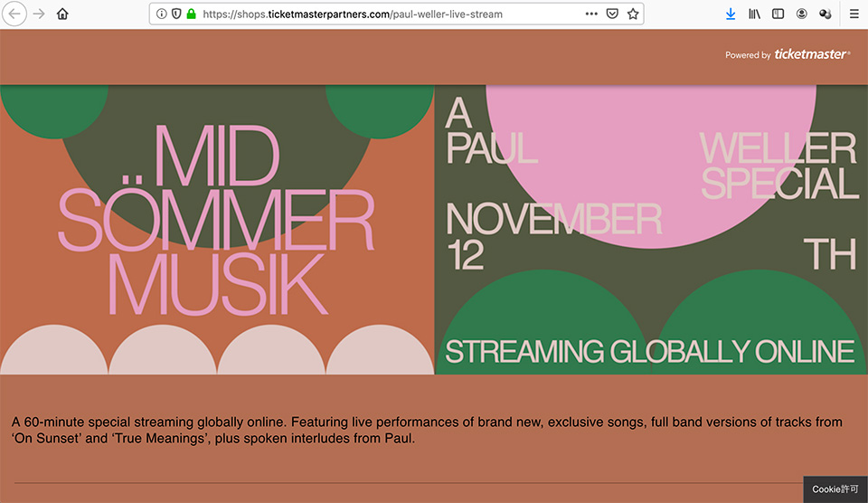Image resolution: width=868 pixels, height=503 pixels.
Task: Open the downloads panel
Action: (x=731, y=14)
